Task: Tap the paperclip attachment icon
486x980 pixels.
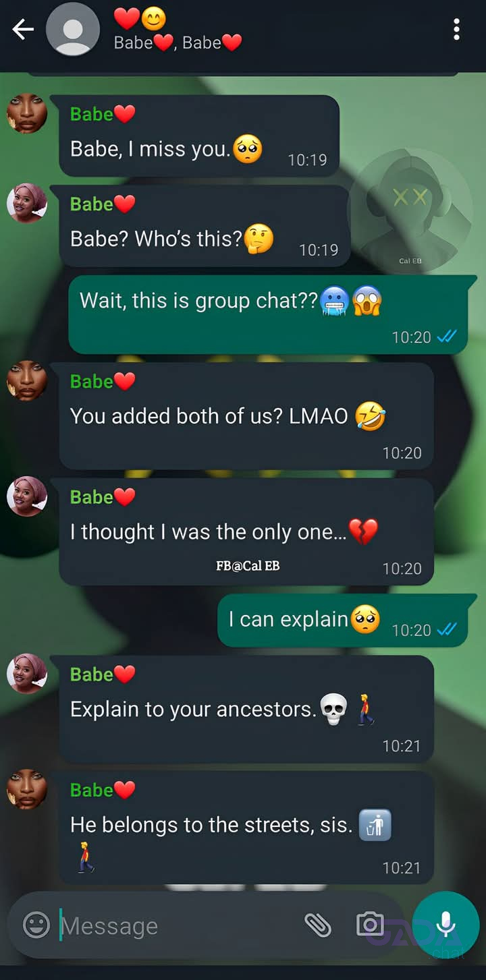Action: pos(317,925)
